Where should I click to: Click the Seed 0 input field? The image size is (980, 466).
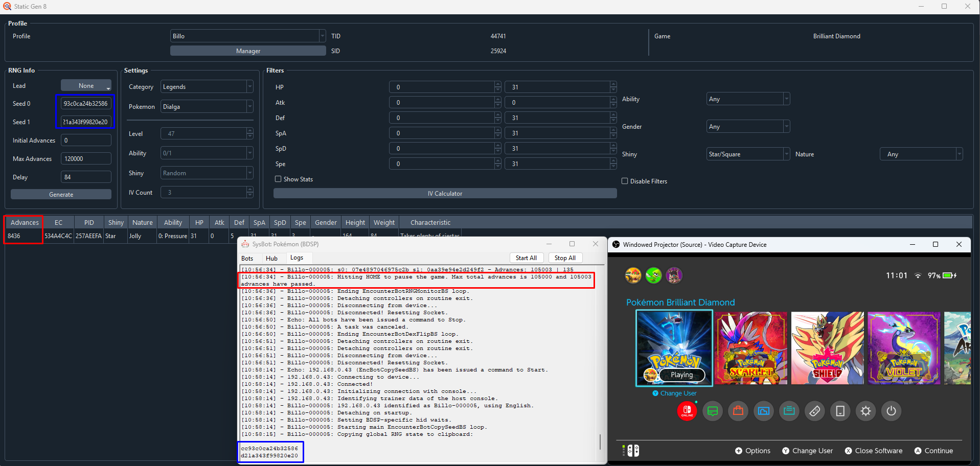(86, 103)
